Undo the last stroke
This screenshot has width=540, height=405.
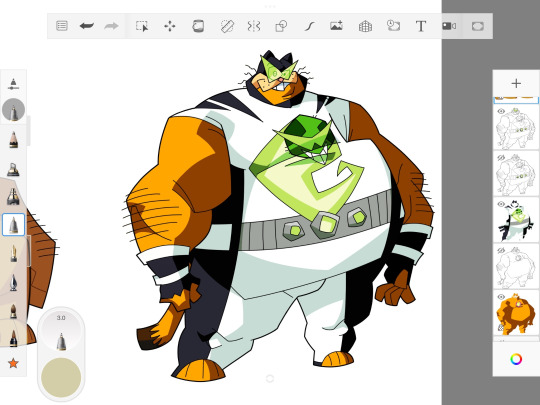coord(86,26)
